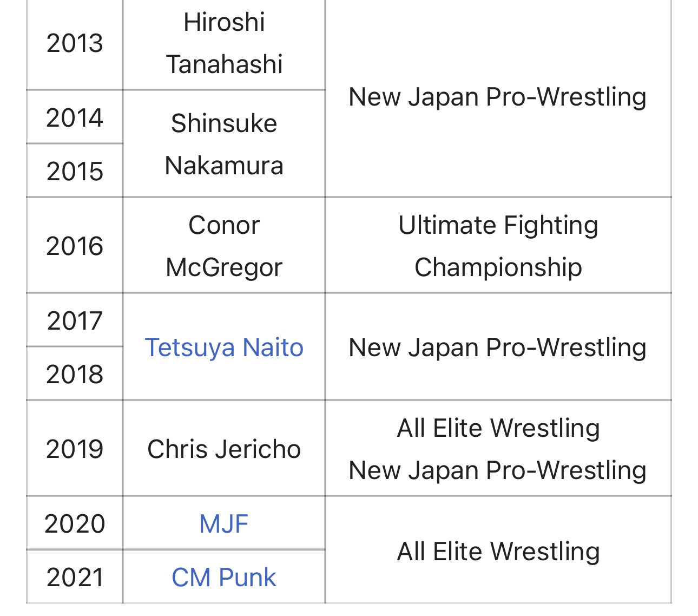The width and height of the screenshot is (698, 616).
Task: Select the 2020 year cell
Action: [x=75, y=523]
